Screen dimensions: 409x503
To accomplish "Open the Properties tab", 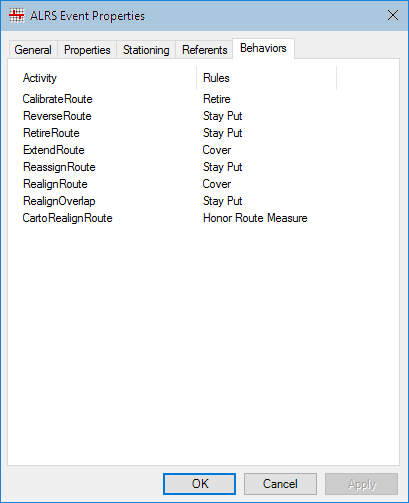I will 87,50.
